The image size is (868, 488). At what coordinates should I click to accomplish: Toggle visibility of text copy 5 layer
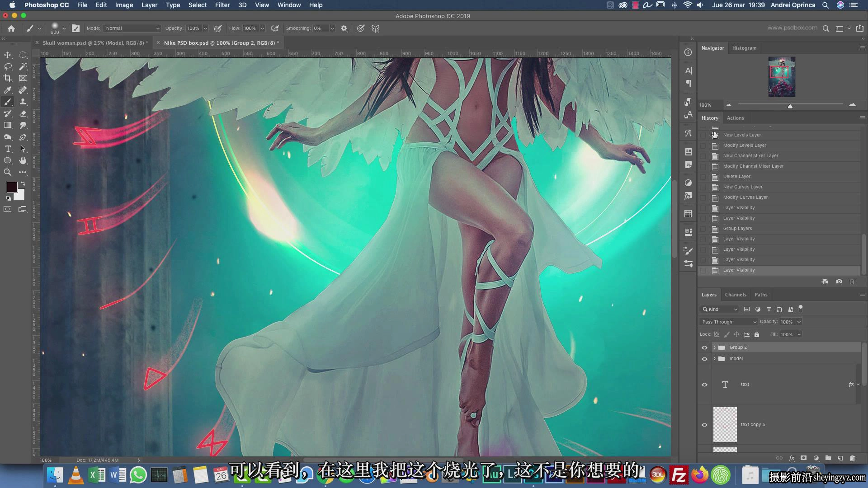pyautogui.click(x=704, y=425)
